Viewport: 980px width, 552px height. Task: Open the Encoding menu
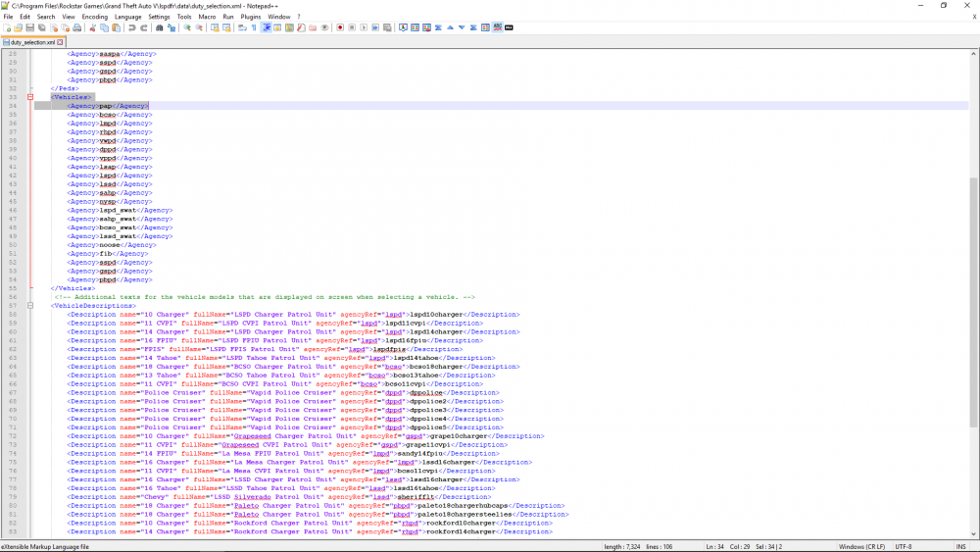(95, 17)
